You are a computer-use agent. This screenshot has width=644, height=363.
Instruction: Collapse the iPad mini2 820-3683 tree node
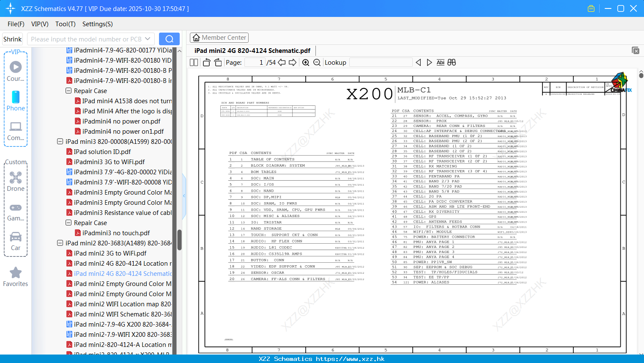coord(60,243)
